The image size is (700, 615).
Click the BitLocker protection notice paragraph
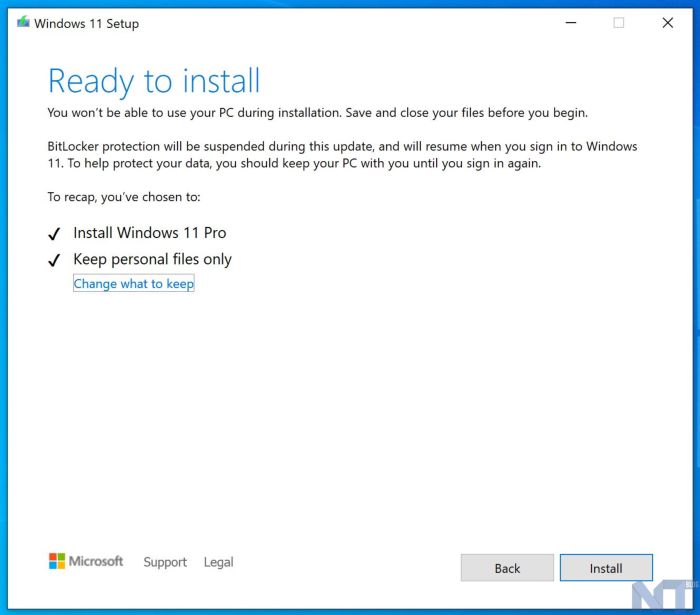(342, 155)
